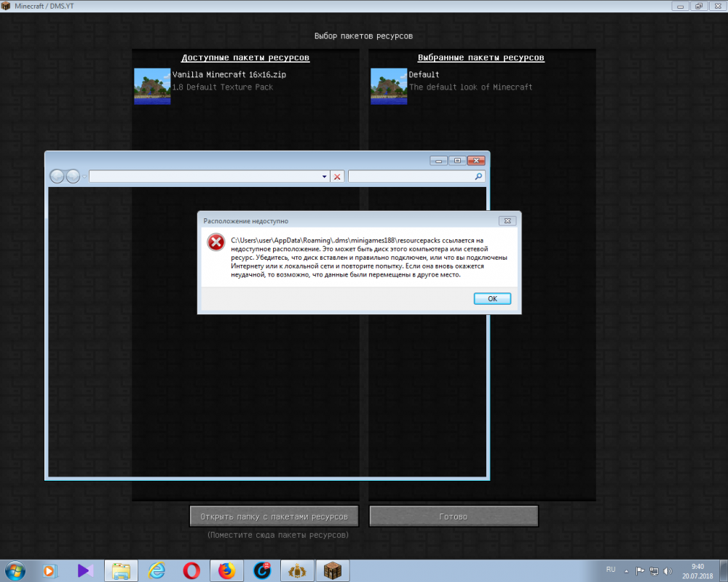Click the '1.8 Default Texture Pack' description

coord(223,87)
